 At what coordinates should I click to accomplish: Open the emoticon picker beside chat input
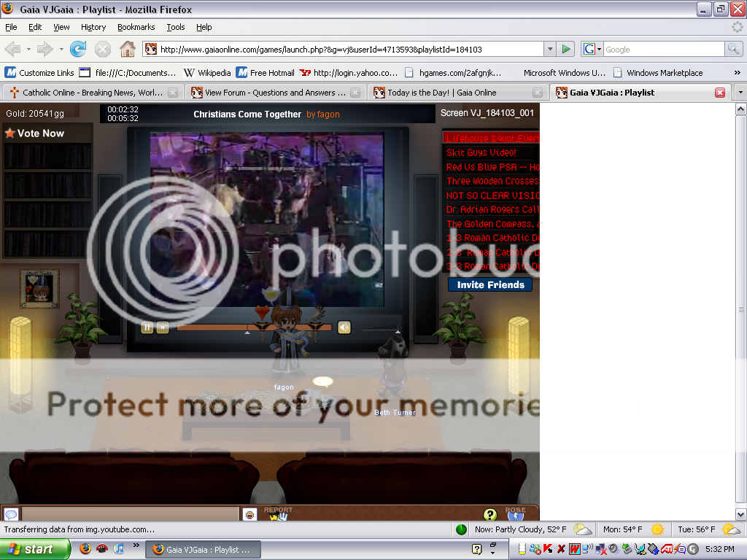click(249, 515)
